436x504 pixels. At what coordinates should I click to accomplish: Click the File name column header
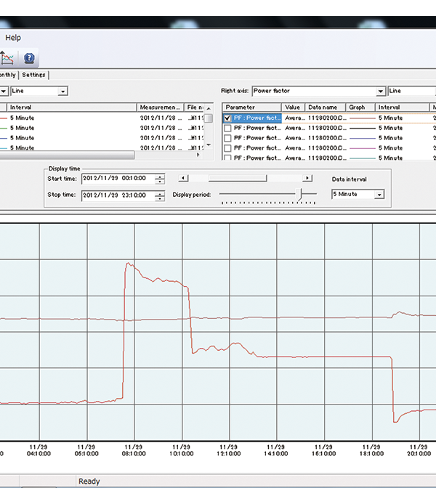tap(194, 107)
